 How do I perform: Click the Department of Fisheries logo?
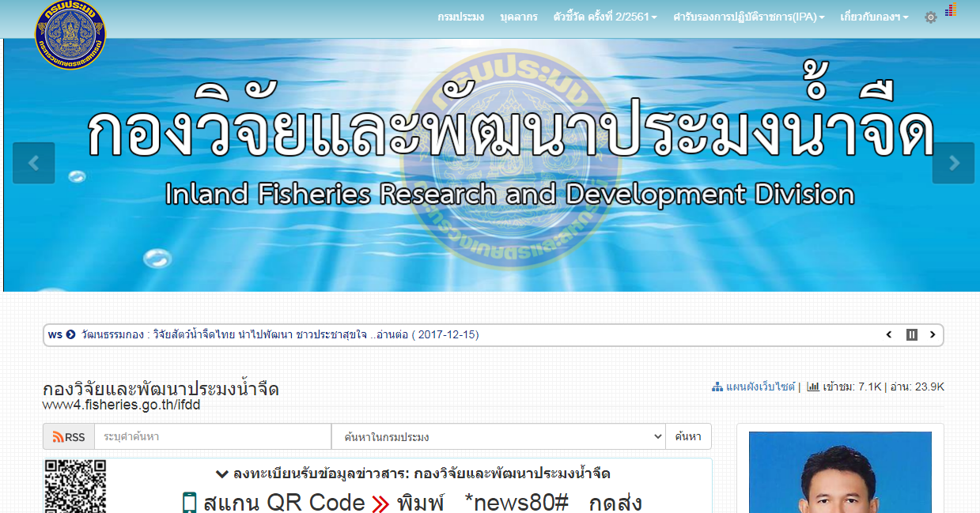click(70, 34)
